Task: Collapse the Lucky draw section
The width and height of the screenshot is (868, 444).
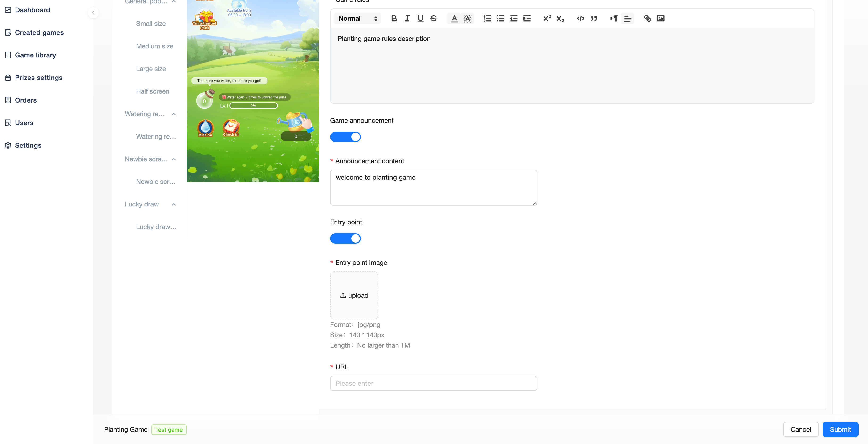Action: 174,204
